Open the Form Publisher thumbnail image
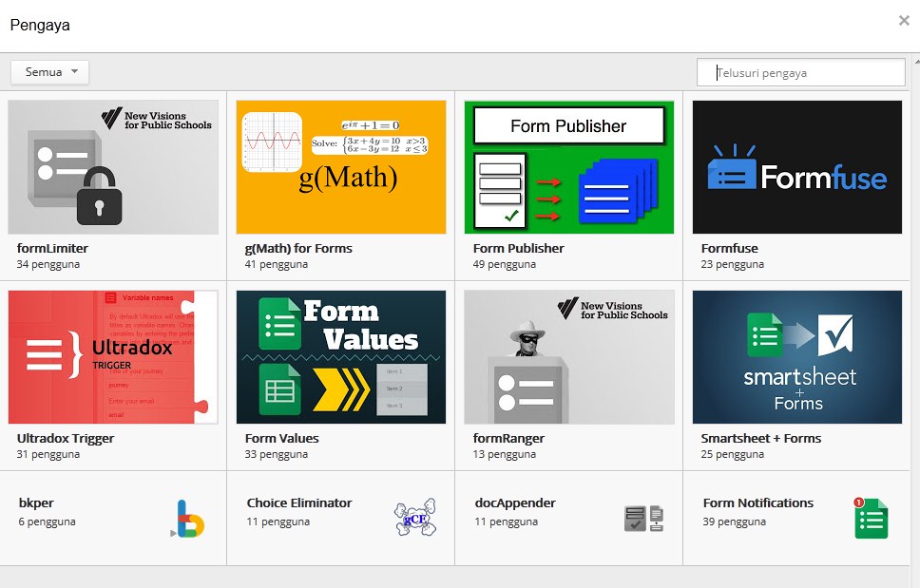Image resolution: width=920 pixels, height=588 pixels. 568,167
